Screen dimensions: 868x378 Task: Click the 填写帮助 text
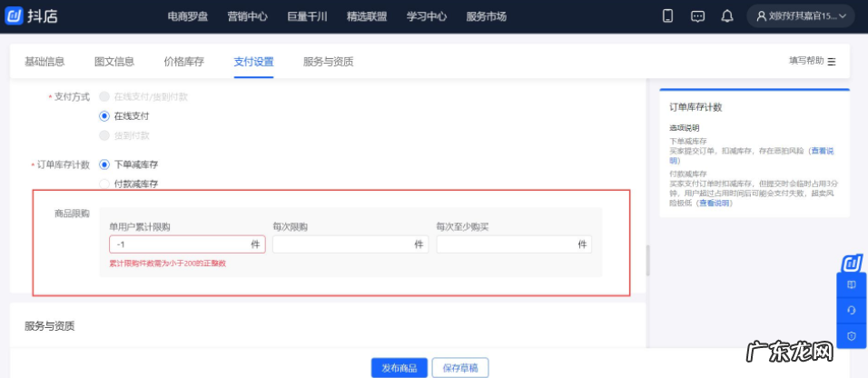click(x=806, y=61)
